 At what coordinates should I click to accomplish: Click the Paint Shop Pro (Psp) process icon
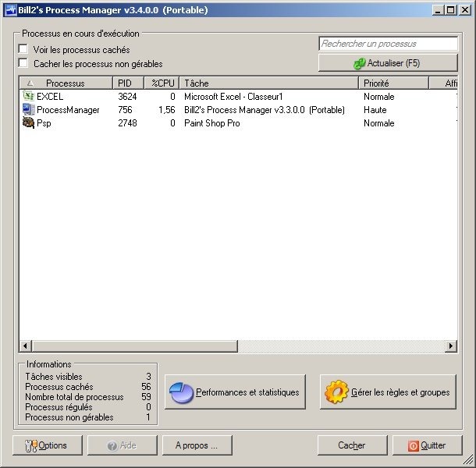click(29, 123)
